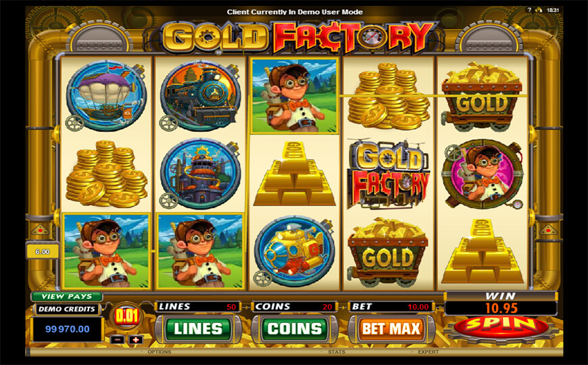Screen dimensions: 588x365
Task: Click the 6.00 payline win tag
Action: coord(43,251)
